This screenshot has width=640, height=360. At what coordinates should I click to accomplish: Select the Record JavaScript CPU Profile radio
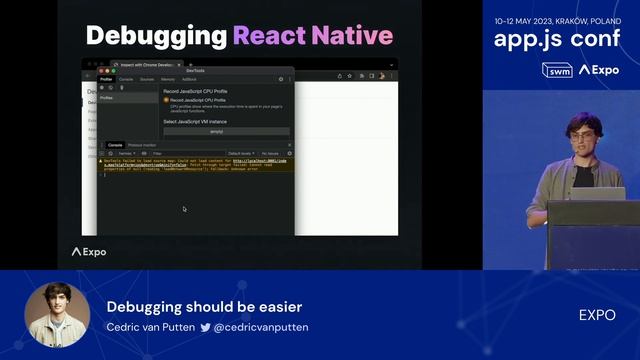[x=166, y=100]
